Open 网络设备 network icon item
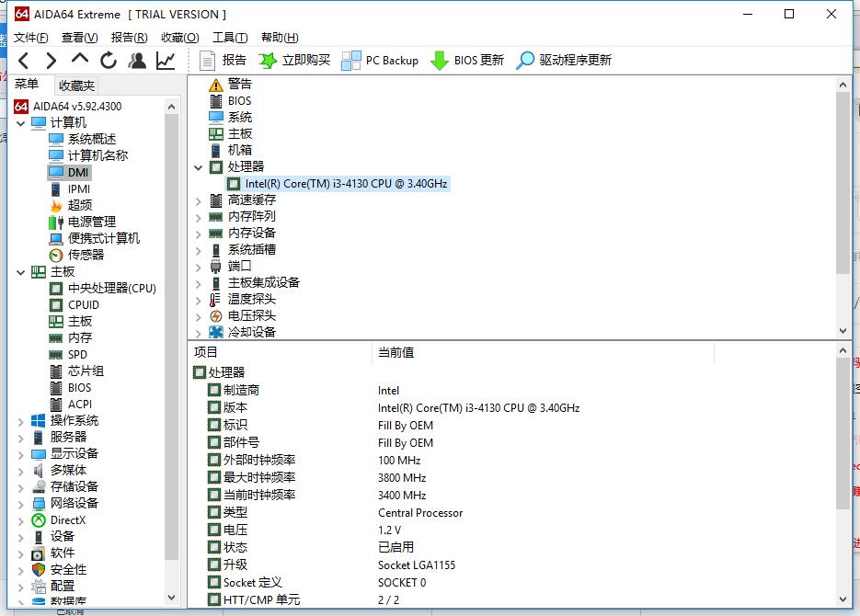This screenshot has height=616, width=860. (64, 503)
